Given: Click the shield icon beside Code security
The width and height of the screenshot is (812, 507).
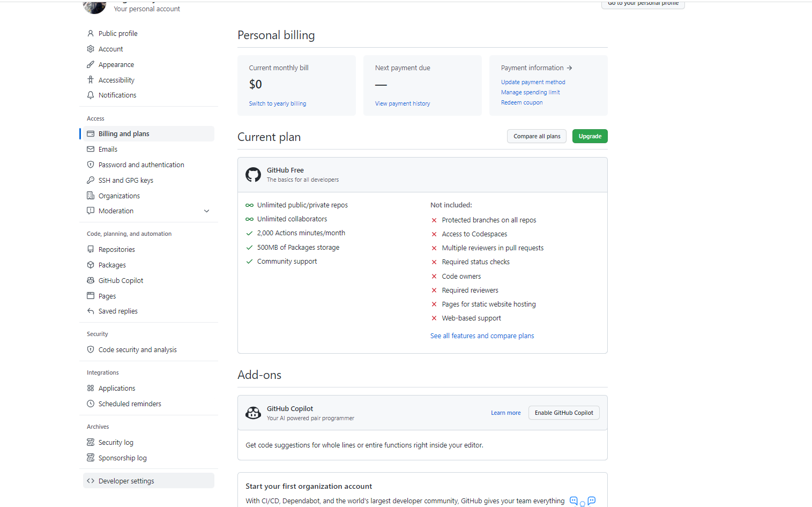Looking at the screenshot, I should coord(91,349).
